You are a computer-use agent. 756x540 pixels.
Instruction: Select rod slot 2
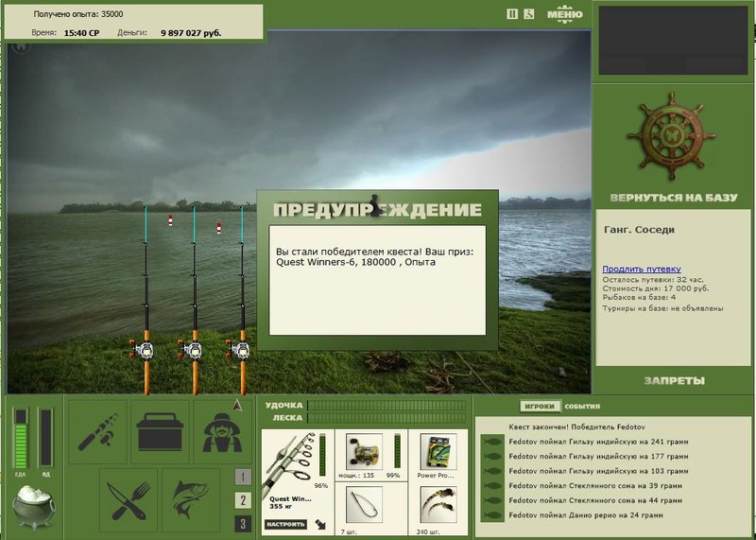(244, 500)
